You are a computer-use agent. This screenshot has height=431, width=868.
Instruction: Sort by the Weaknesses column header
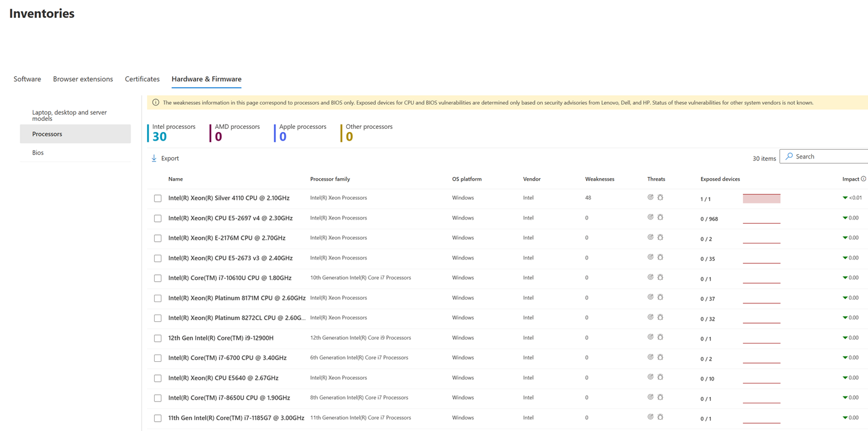pyautogui.click(x=599, y=179)
